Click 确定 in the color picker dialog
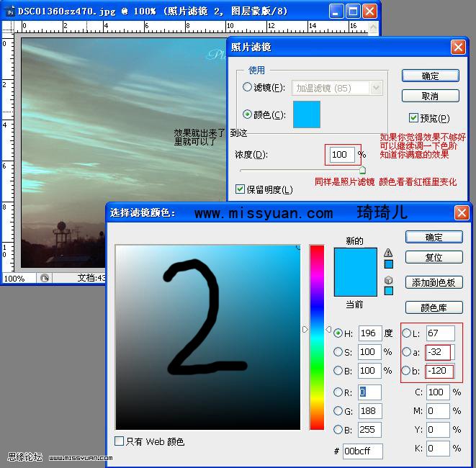This screenshot has width=476, height=468. click(x=434, y=237)
